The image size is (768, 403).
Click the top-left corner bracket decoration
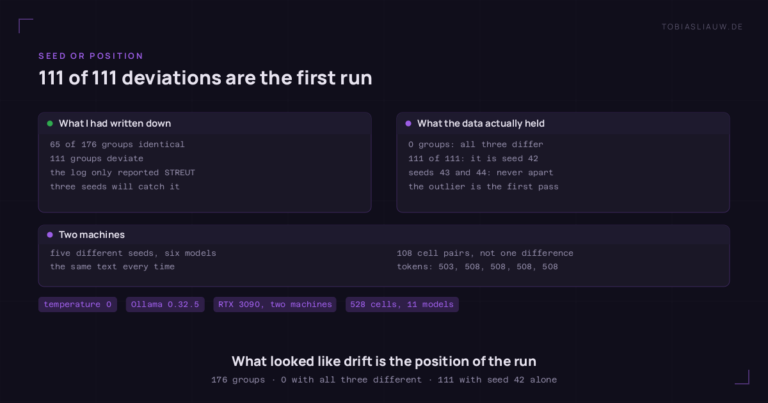25,25
